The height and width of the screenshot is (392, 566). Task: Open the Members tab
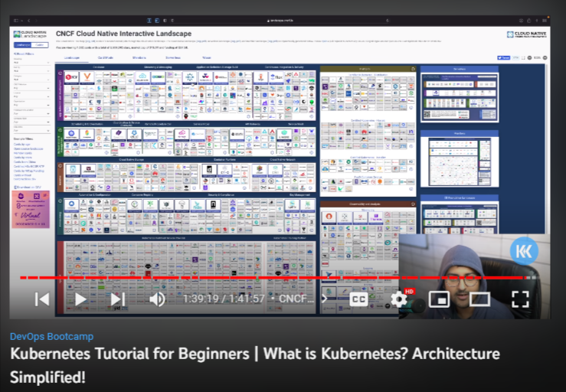click(x=139, y=57)
